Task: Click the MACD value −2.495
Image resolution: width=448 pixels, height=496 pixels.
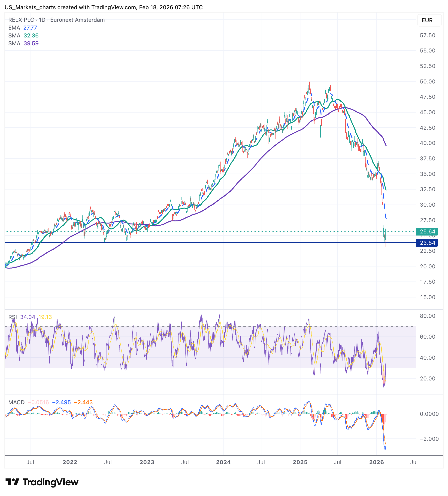Action: point(61,402)
